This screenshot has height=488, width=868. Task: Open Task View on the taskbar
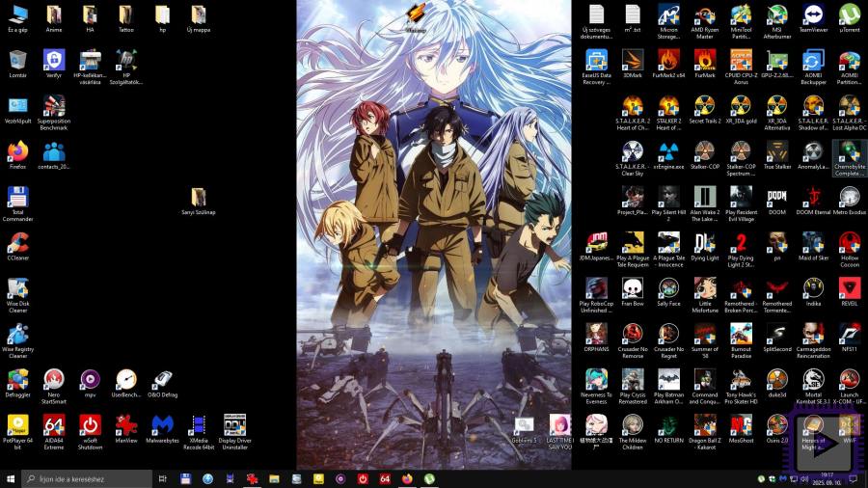[163, 478]
